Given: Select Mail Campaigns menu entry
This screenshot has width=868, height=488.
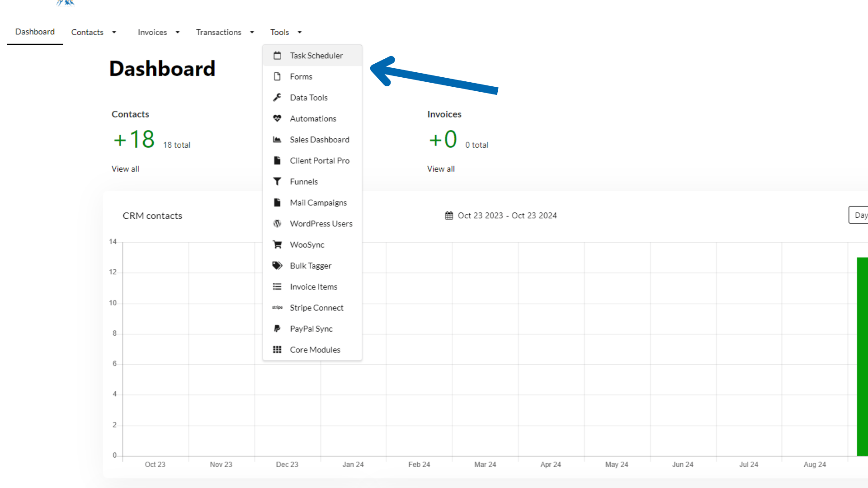Looking at the screenshot, I should point(318,203).
